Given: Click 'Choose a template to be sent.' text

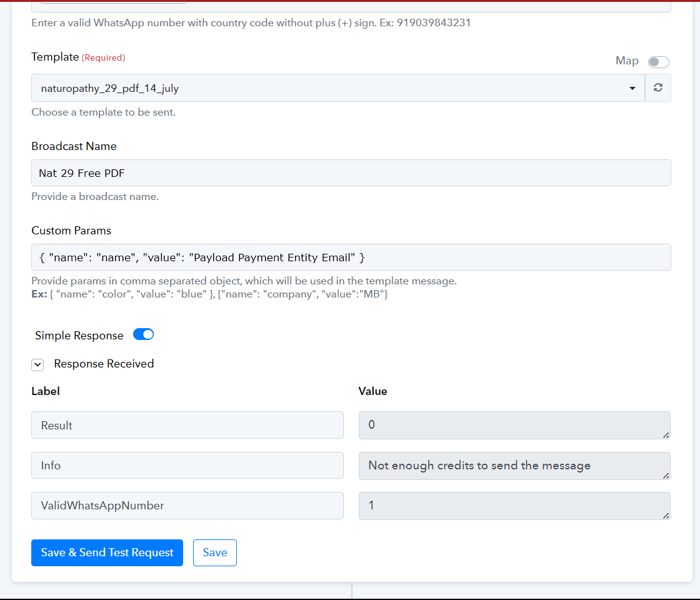Looking at the screenshot, I should click(x=103, y=112).
